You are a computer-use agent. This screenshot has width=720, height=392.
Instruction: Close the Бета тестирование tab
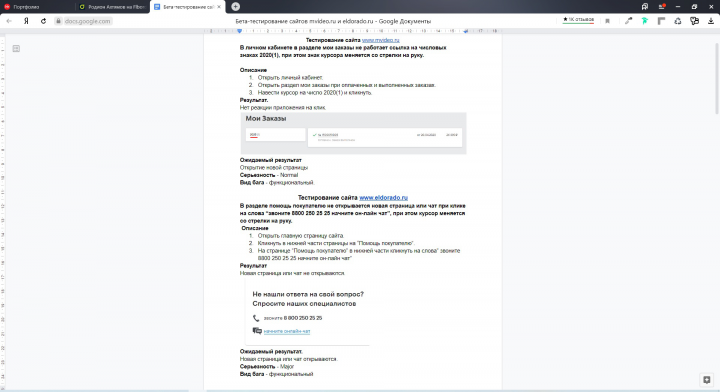[219, 7]
